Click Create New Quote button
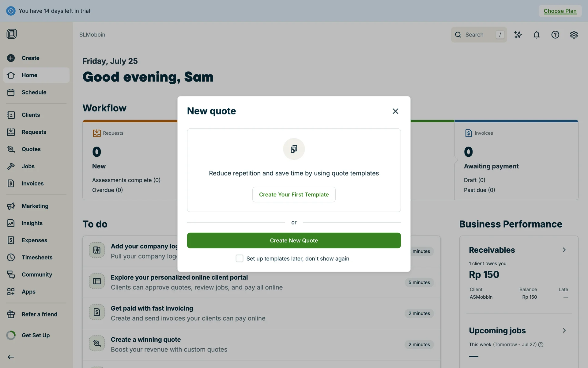The height and width of the screenshot is (368, 588). 294,240
